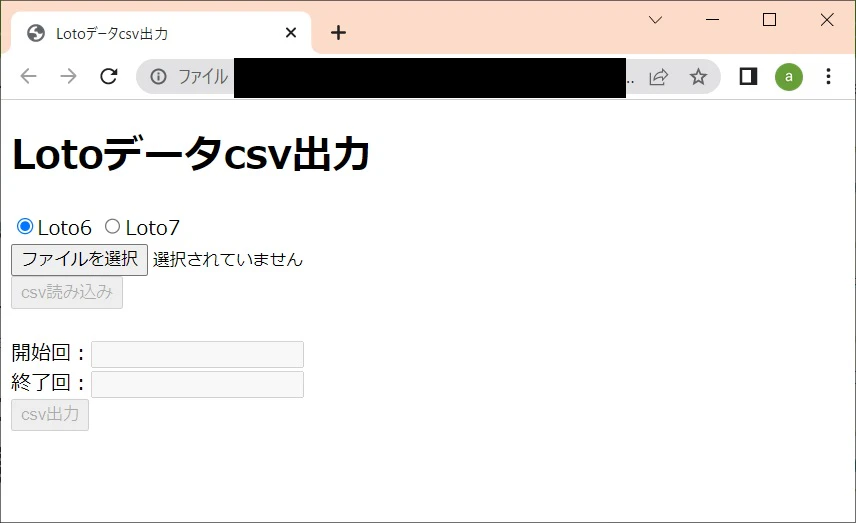856x523 pixels.
Task: Click the page heading Lotoデータcsv出力
Action: pos(191,154)
